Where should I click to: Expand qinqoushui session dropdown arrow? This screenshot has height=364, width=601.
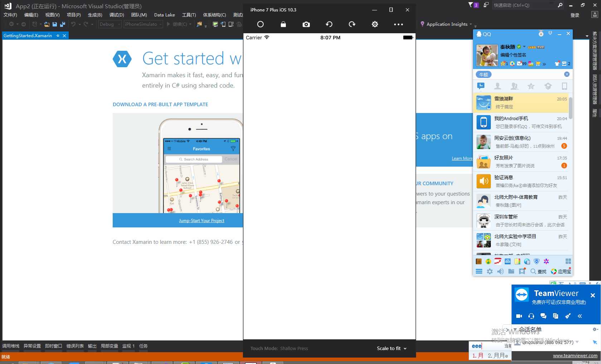[577, 342]
